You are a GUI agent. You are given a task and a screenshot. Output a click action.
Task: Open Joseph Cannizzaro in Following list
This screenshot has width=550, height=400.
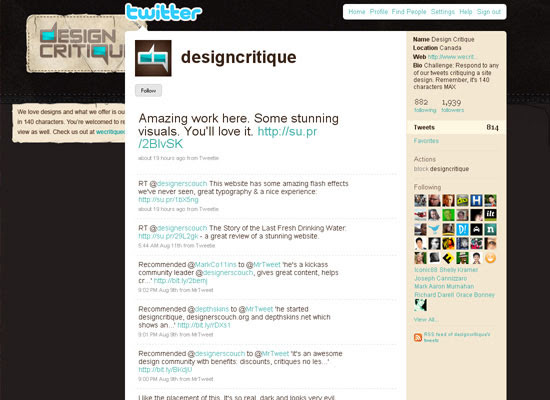click(440, 278)
